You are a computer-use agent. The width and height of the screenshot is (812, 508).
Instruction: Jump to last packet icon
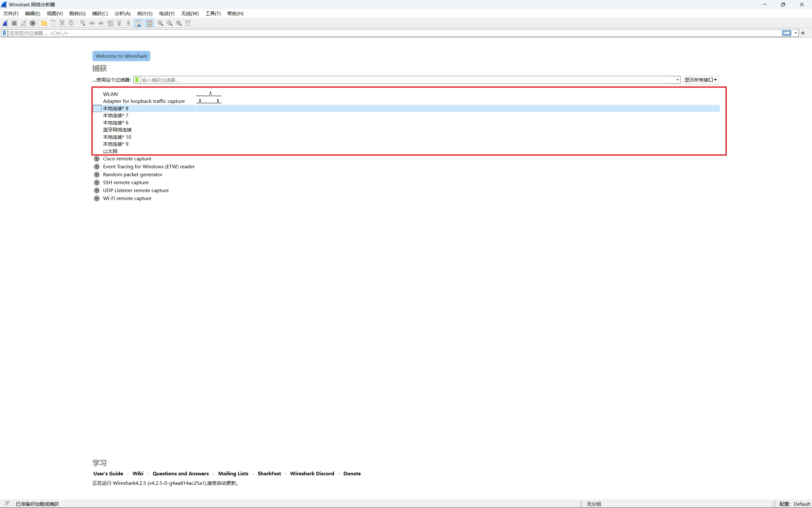point(128,23)
